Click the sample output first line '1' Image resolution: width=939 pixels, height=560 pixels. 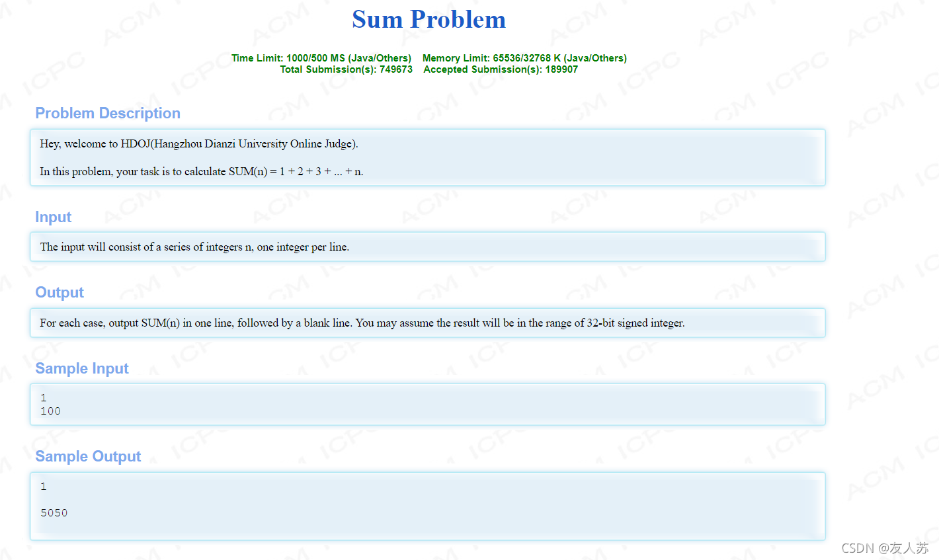point(44,487)
